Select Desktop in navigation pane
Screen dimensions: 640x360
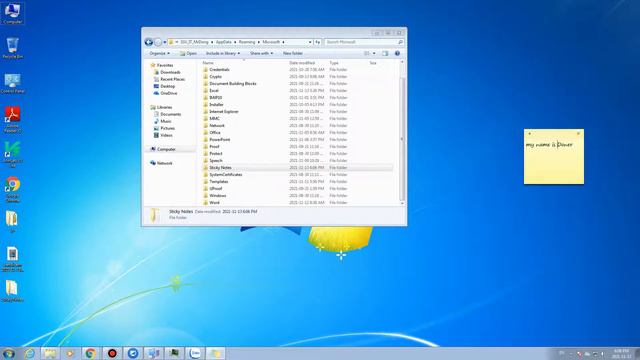point(164,86)
